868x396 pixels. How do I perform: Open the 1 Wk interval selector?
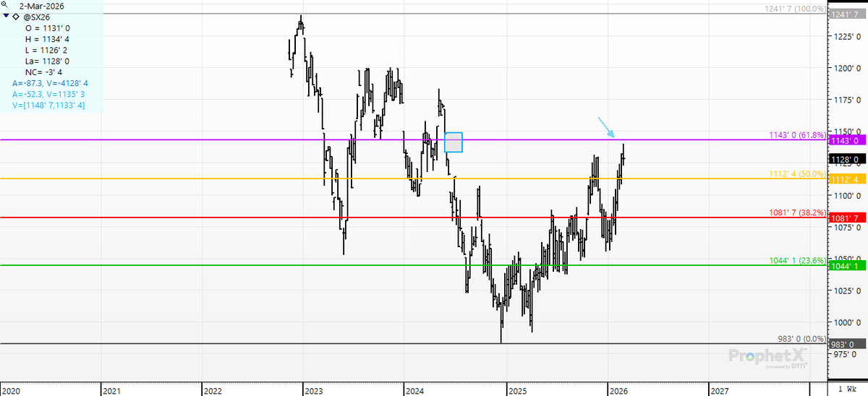click(x=848, y=389)
